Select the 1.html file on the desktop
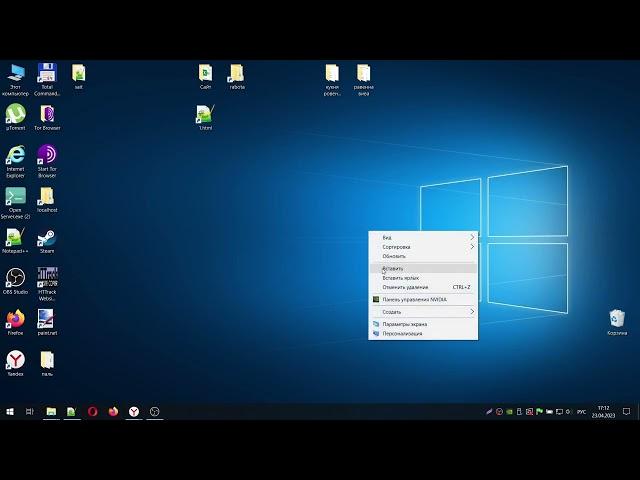 click(x=205, y=118)
